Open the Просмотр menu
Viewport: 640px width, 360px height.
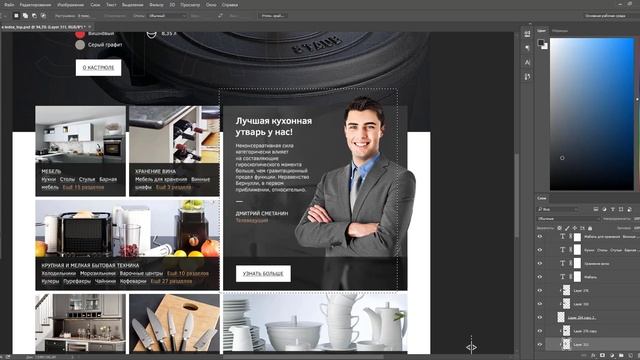pos(190,5)
